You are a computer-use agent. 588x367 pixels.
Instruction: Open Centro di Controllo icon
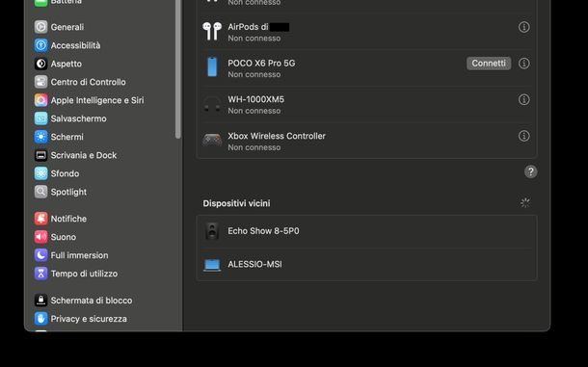(40, 82)
